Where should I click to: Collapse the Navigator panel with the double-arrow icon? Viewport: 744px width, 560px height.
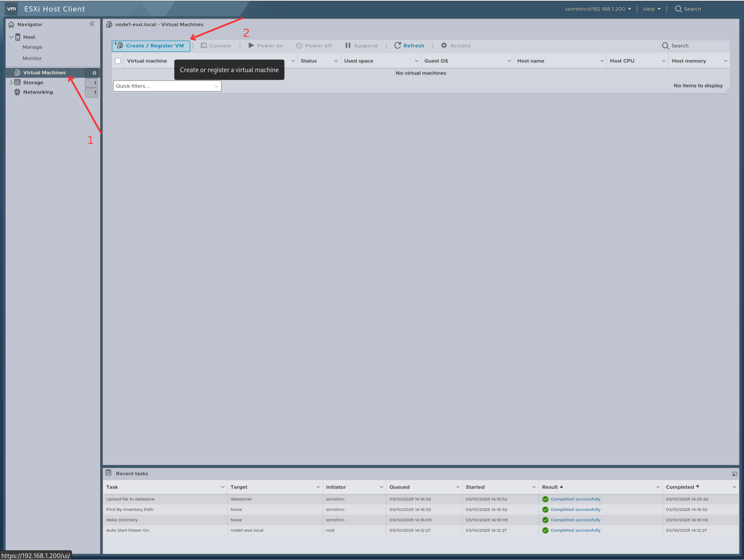click(92, 24)
